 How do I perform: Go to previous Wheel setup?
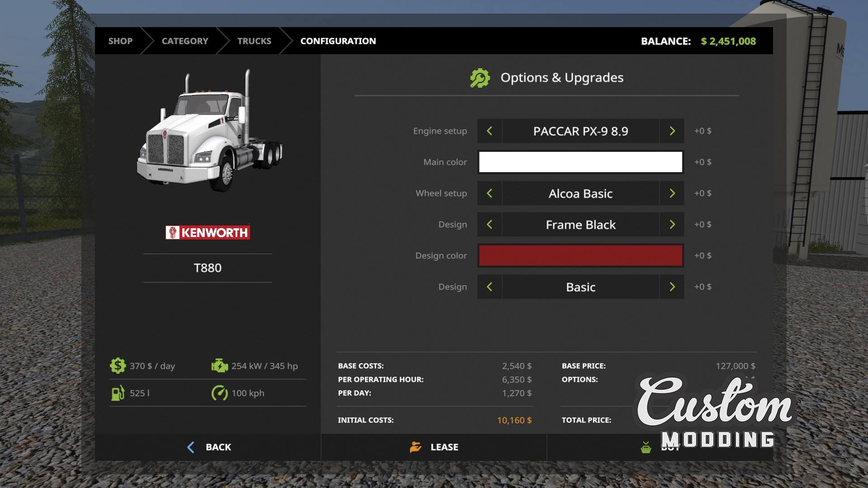pyautogui.click(x=489, y=193)
